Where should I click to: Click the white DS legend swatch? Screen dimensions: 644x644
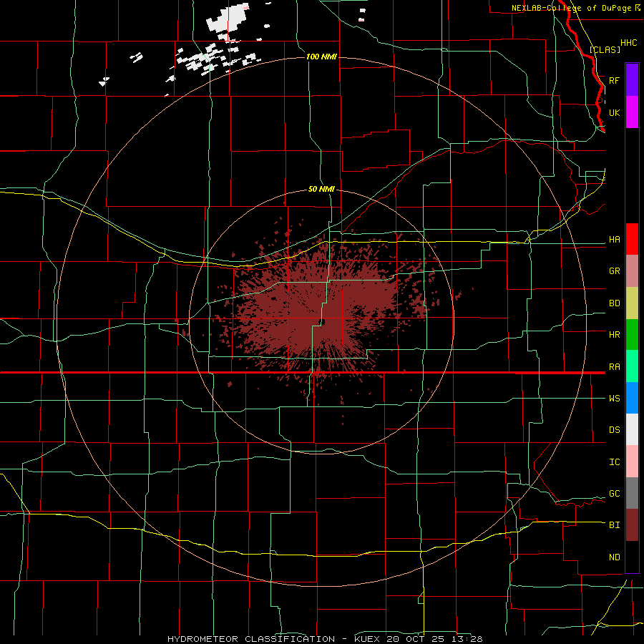click(x=632, y=429)
